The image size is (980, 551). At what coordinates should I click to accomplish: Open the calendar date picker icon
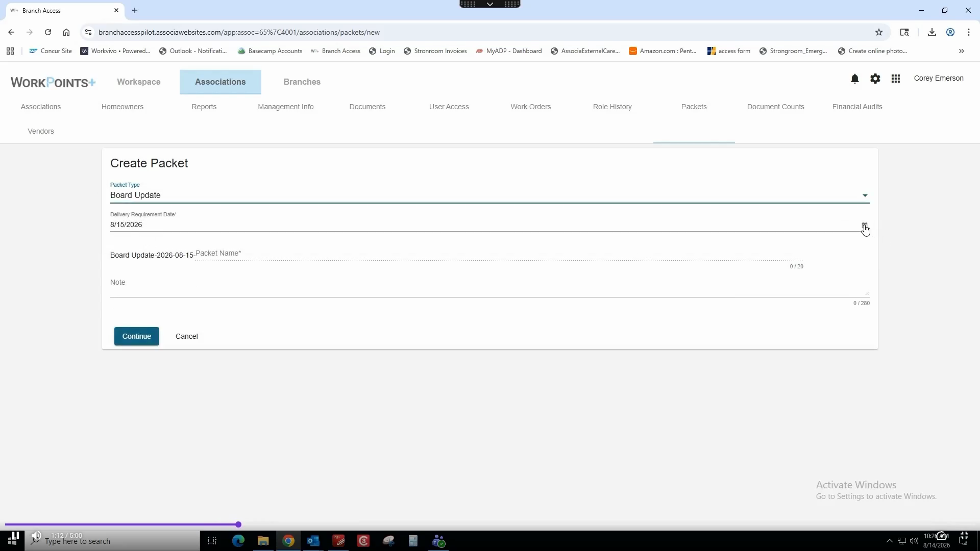864,226
